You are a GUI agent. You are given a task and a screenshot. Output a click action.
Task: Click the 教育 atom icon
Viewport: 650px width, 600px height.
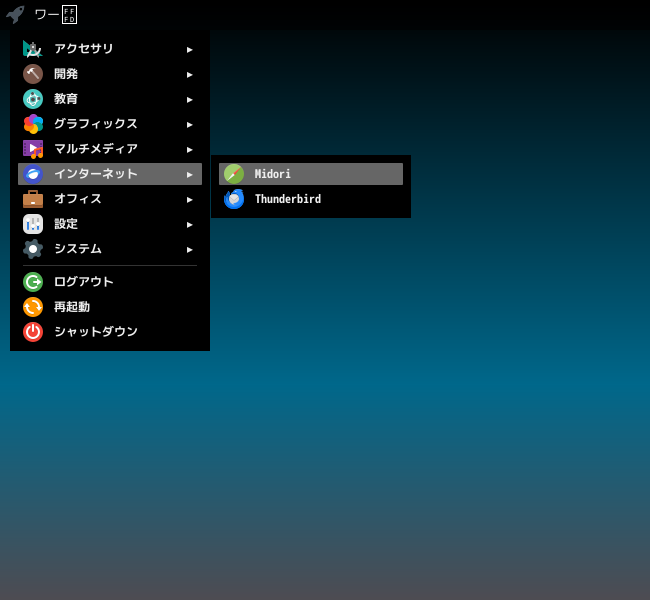click(33, 99)
